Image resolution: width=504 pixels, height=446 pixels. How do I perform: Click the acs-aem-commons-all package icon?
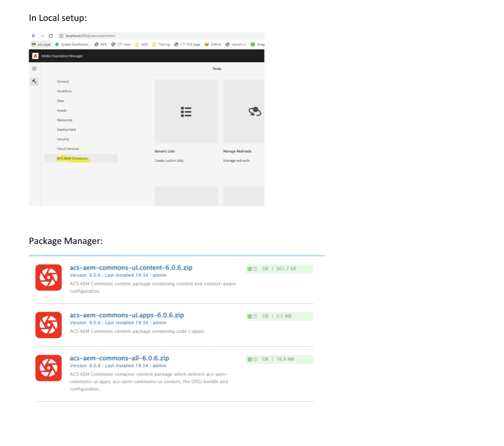48,368
